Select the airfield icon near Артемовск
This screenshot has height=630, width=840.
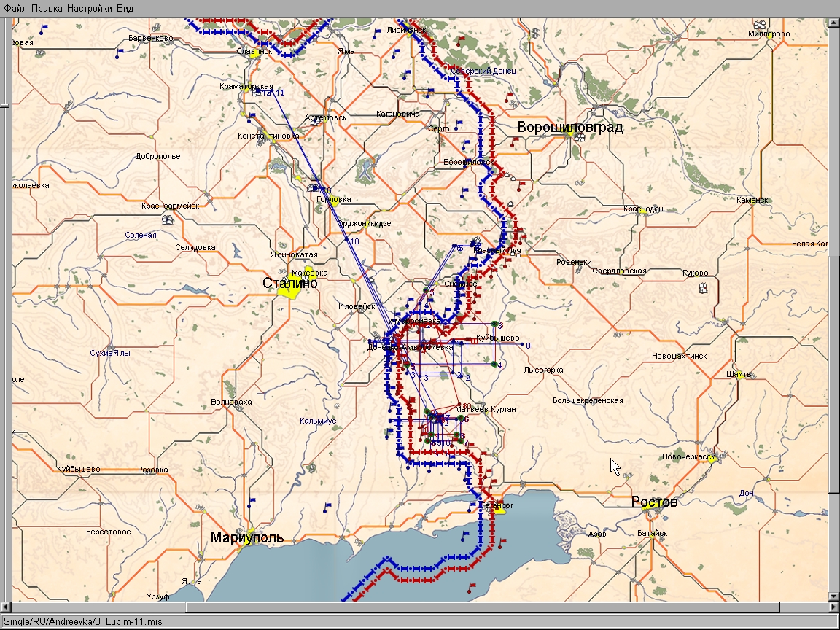[316, 121]
